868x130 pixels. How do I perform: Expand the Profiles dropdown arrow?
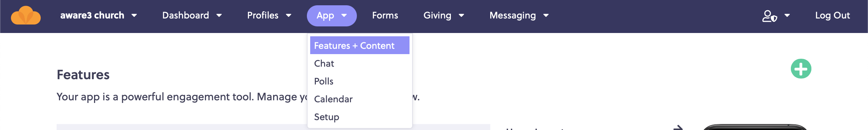(288, 16)
